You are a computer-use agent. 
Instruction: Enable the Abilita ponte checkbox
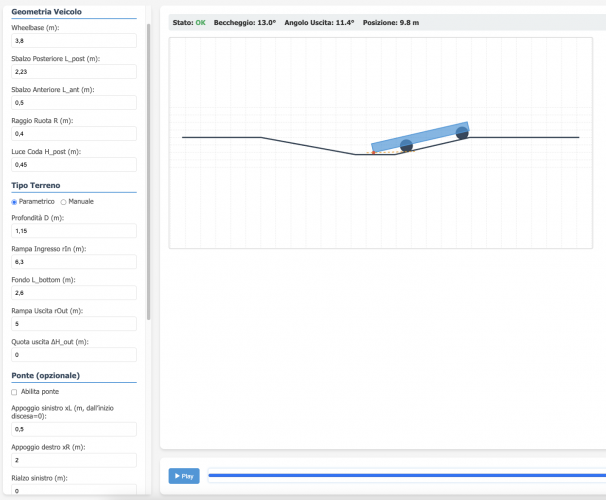14,392
